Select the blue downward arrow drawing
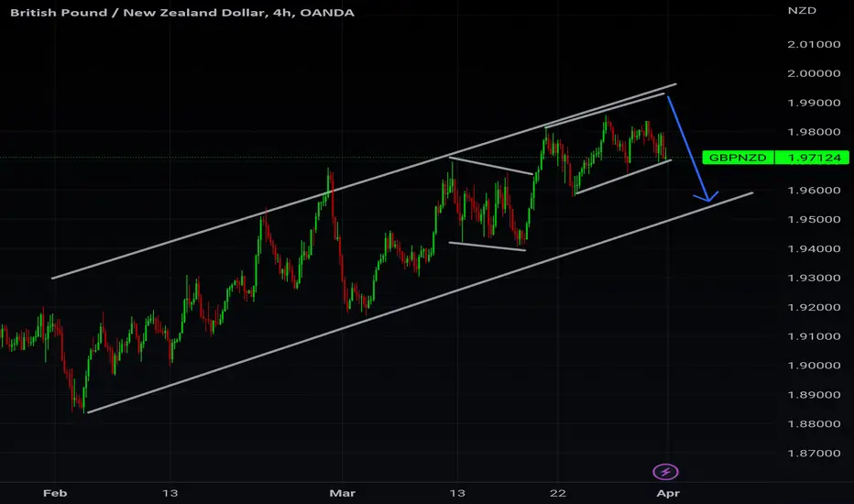The image size is (854, 504). click(x=689, y=150)
